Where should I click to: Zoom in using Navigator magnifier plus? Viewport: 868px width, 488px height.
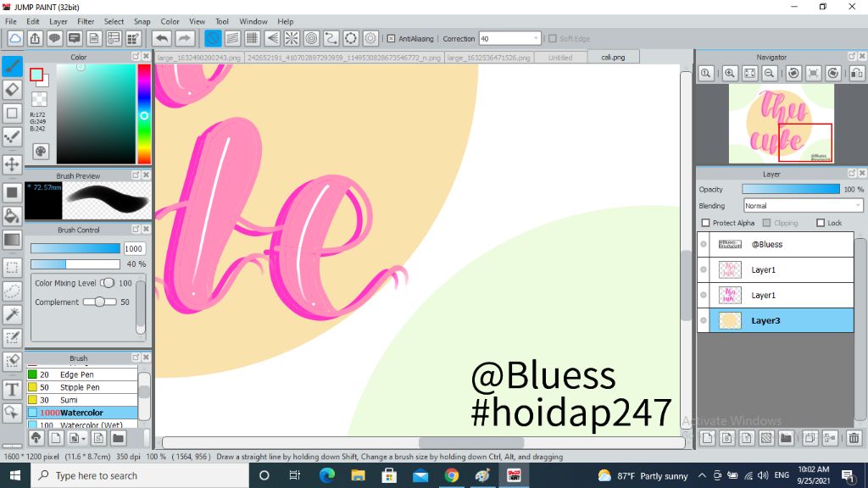730,73
